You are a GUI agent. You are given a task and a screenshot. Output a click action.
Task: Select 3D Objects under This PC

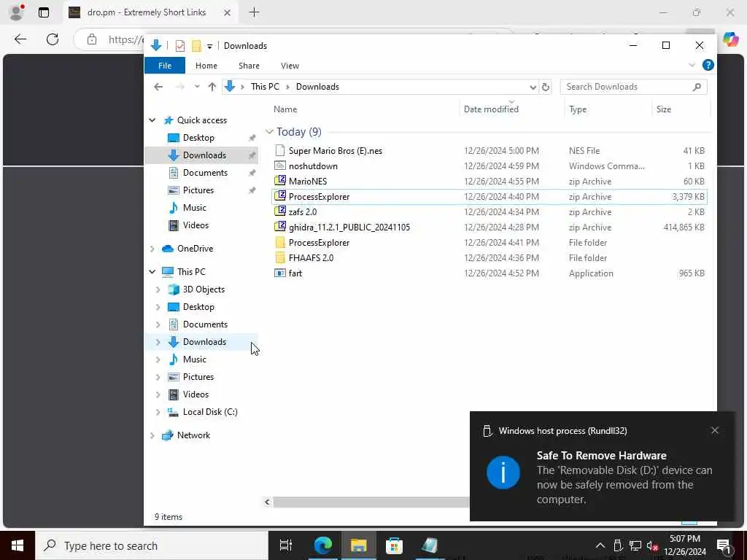pos(204,289)
